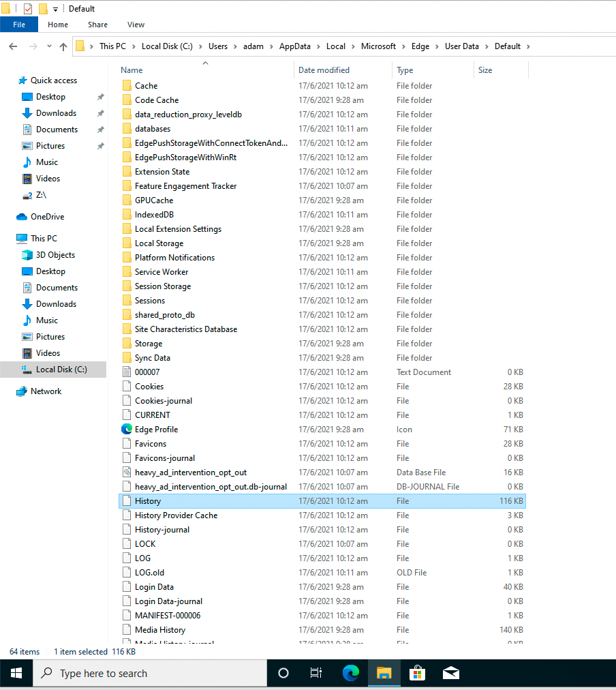This screenshot has width=616, height=690.
Task: Select the heavy_ad_intervention_opt_out database file icon
Action: [127, 472]
